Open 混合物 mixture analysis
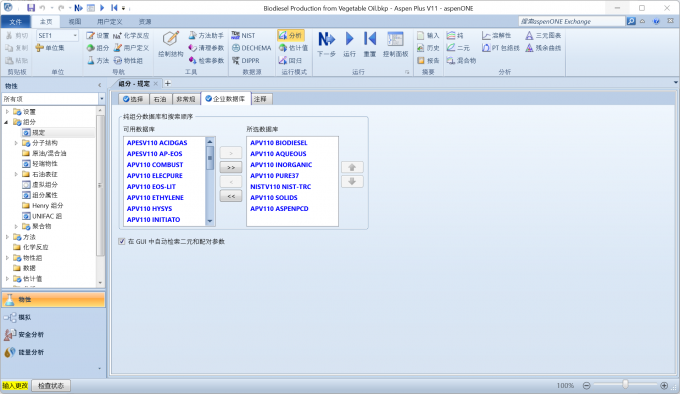Viewport: 680px width, 394px height. [x=461, y=61]
